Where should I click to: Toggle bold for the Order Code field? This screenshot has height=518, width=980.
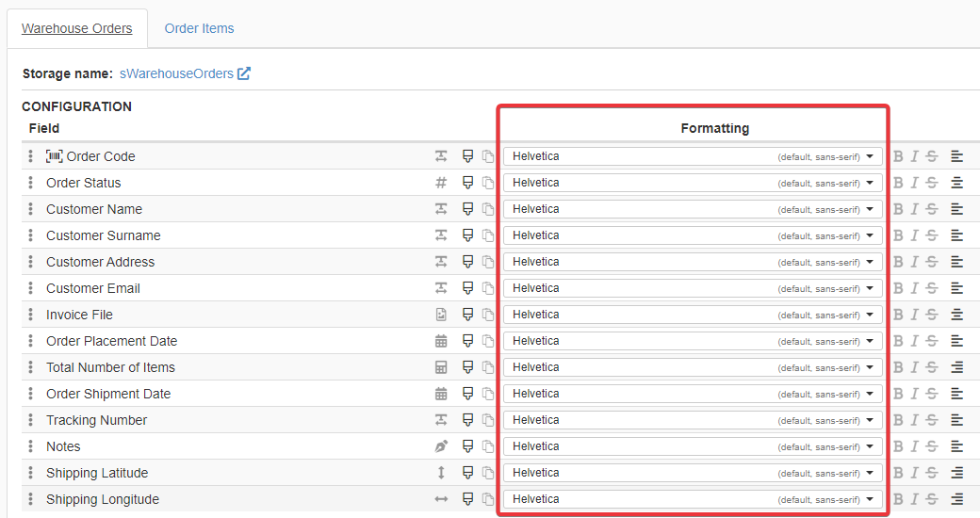click(898, 156)
